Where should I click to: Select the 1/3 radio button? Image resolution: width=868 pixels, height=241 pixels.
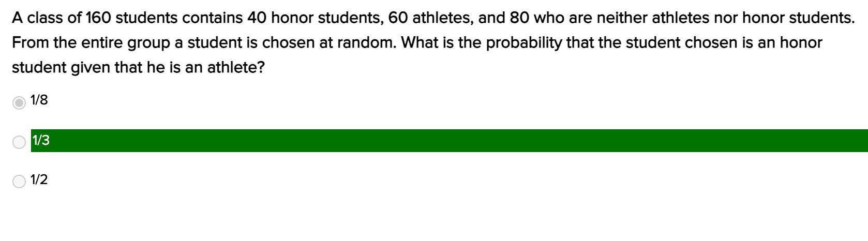[19, 142]
